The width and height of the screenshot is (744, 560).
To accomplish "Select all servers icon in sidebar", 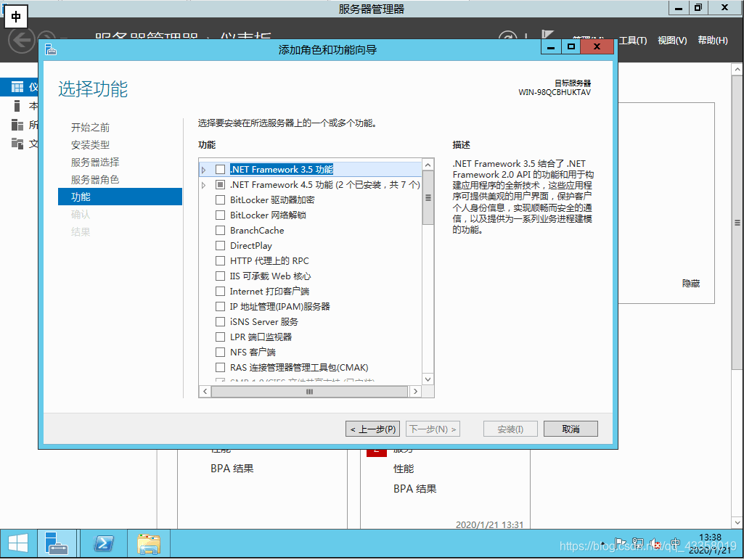I will [17, 125].
